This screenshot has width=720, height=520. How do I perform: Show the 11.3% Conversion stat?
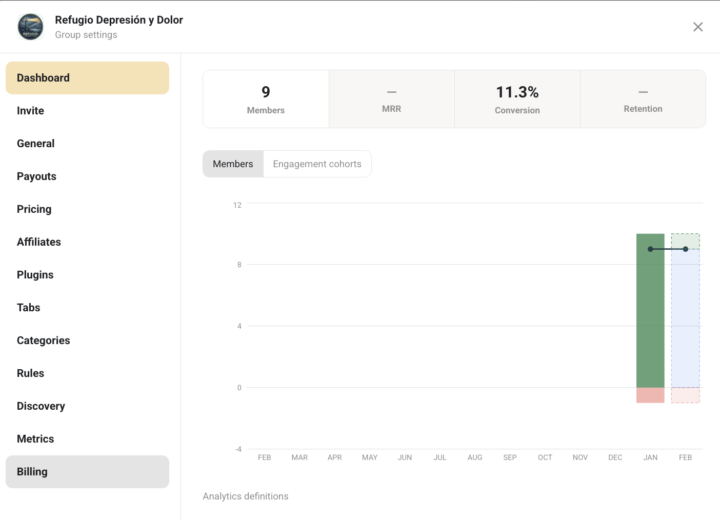coord(517,99)
